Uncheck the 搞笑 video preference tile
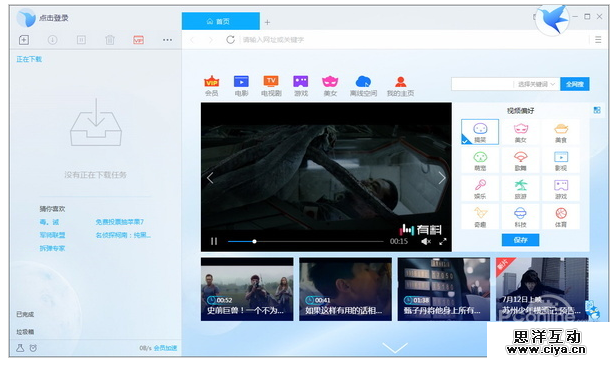This screenshot has height=365, width=615. coord(480,132)
